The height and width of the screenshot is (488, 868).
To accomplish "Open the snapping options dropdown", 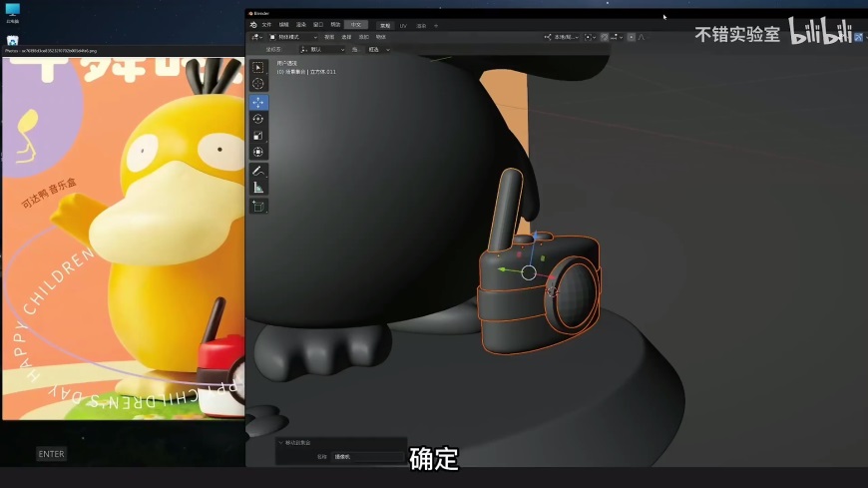I will [x=617, y=37].
